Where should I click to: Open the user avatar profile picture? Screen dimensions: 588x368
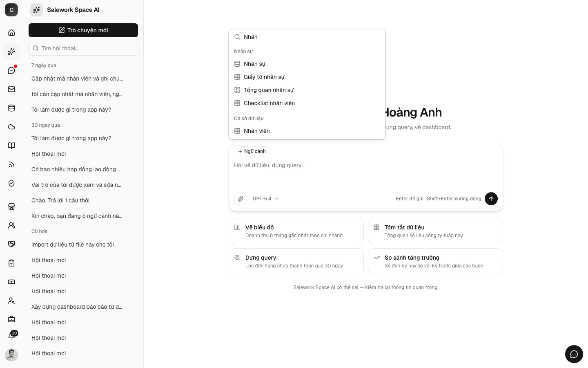[x=11, y=355]
